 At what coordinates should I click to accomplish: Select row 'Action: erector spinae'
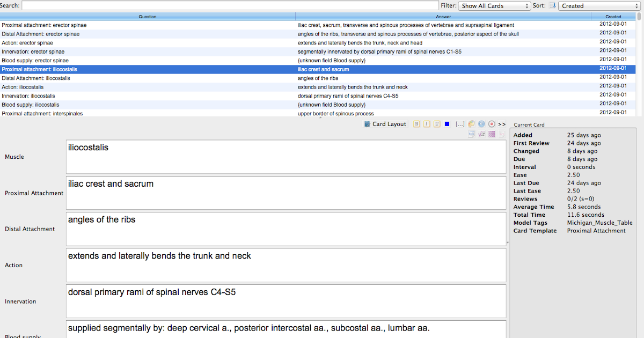click(x=318, y=43)
